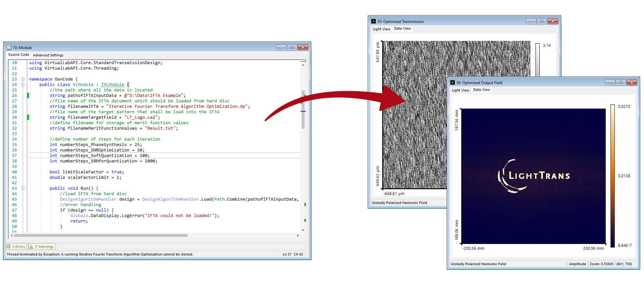Click the vertical scrollbar thumb in code editor
This screenshot has height=285, width=644.
point(303,109)
